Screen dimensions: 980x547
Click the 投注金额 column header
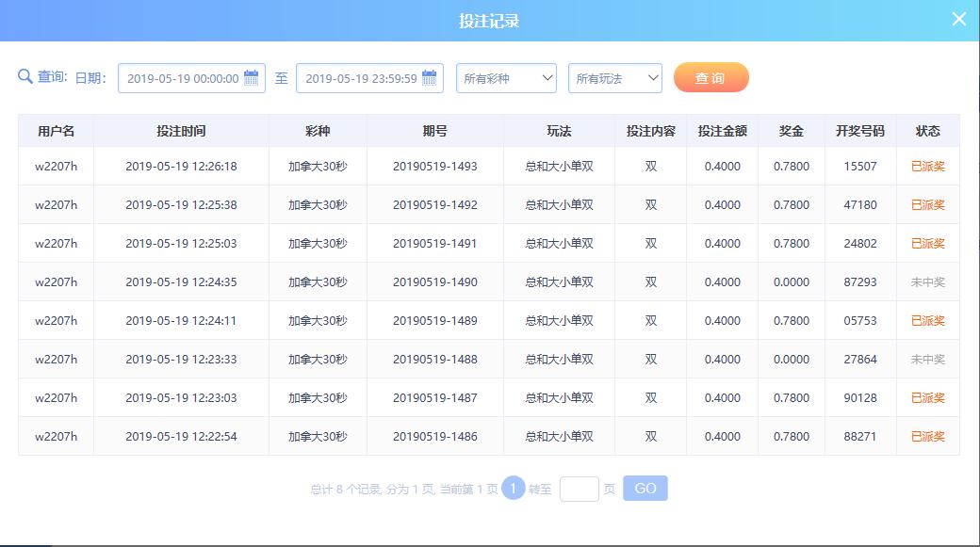[723, 131]
